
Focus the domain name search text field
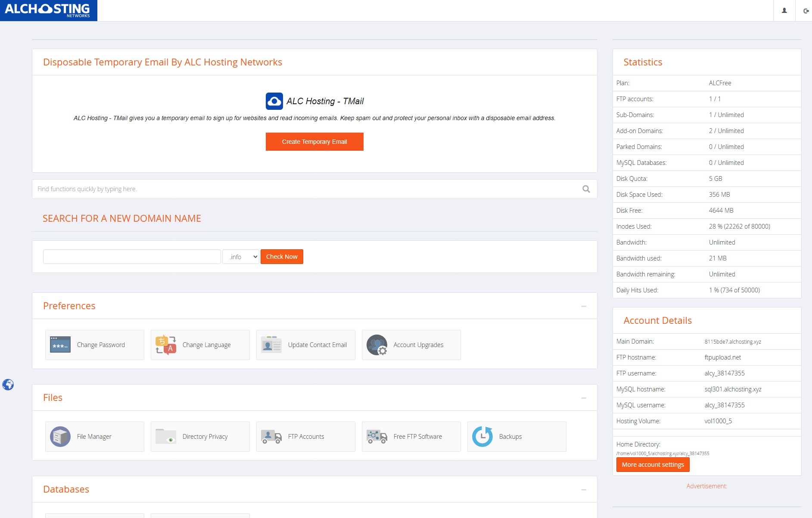click(x=132, y=257)
